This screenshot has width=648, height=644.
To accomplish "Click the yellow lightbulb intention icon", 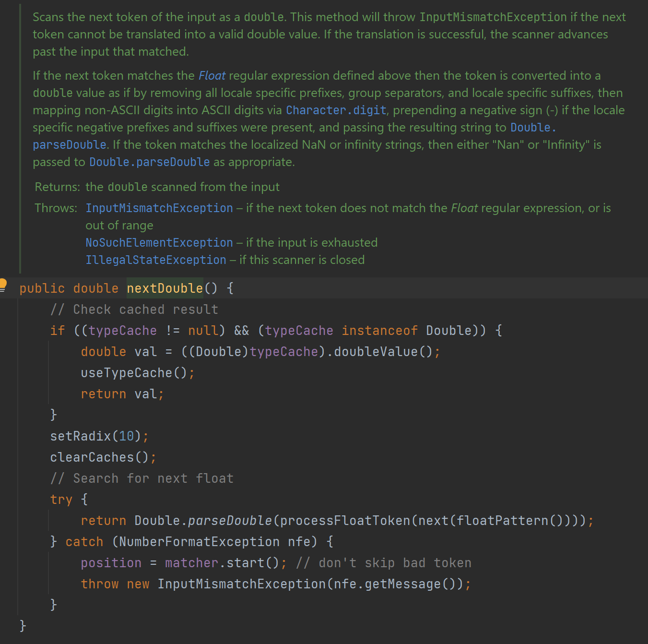I will coord(3,285).
